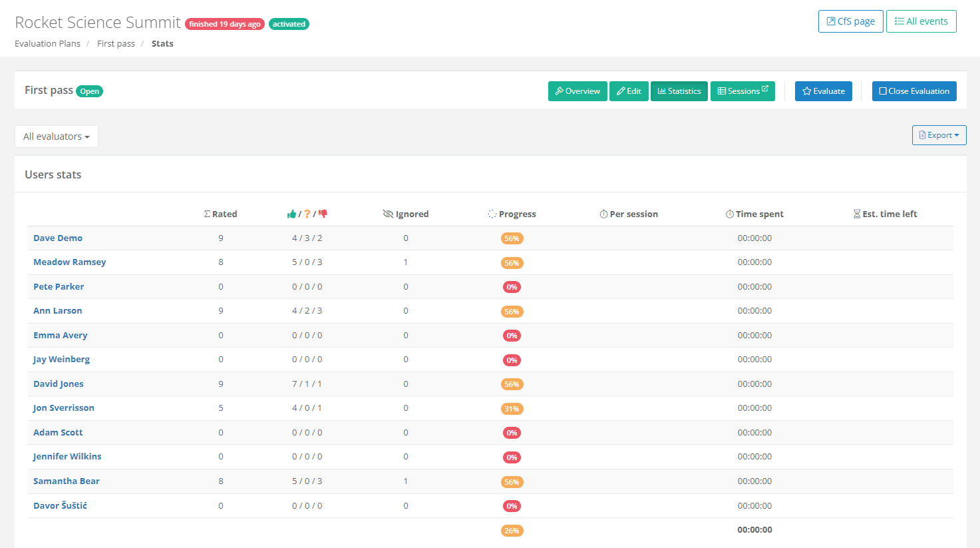Open the Export dropdown menu
Viewport: 980px width, 548px height.
[939, 135]
